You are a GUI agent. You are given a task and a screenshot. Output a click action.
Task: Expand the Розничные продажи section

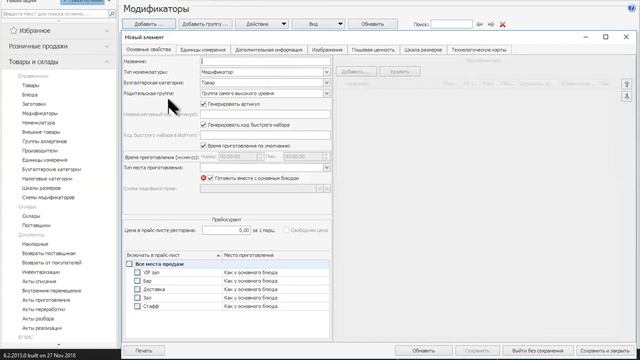pyautogui.click(x=107, y=47)
